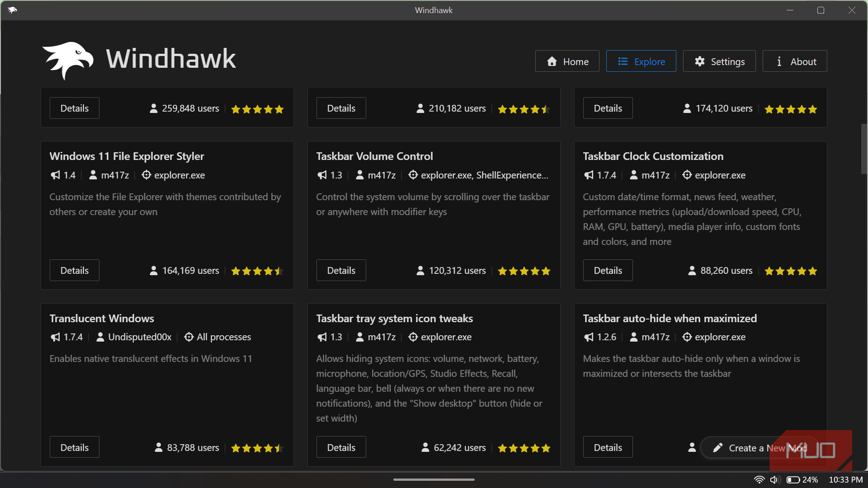This screenshot has width=868, height=488.
Task: Open Details for Taskbar Volume Control
Action: pos(341,270)
